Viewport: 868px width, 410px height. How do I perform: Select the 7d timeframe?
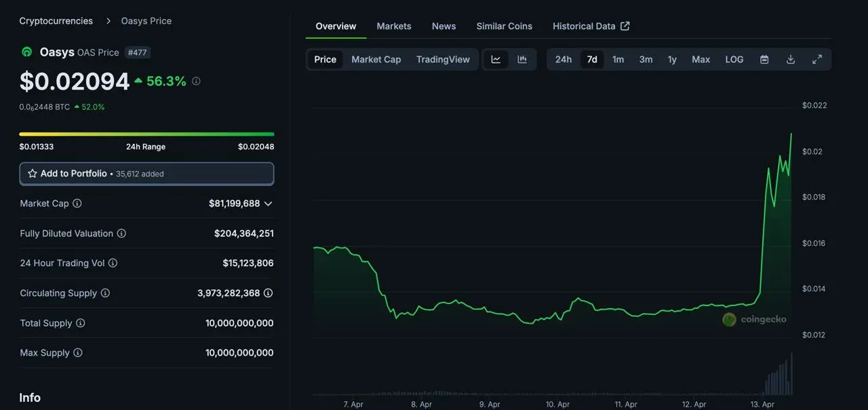click(x=591, y=59)
